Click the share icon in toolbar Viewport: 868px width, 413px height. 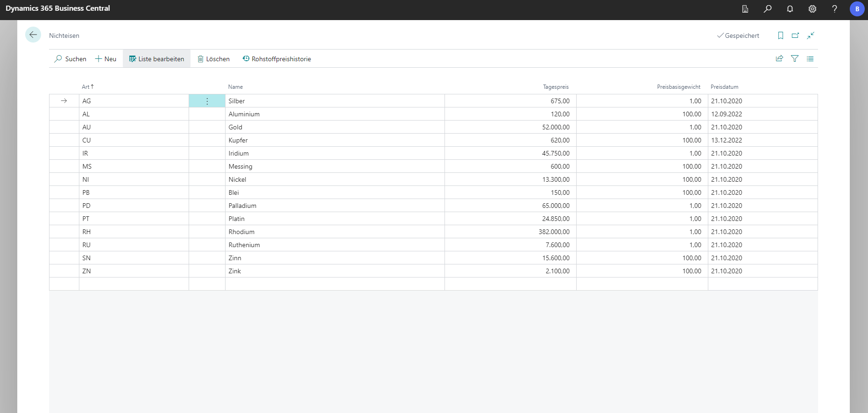tap(779, 58)
